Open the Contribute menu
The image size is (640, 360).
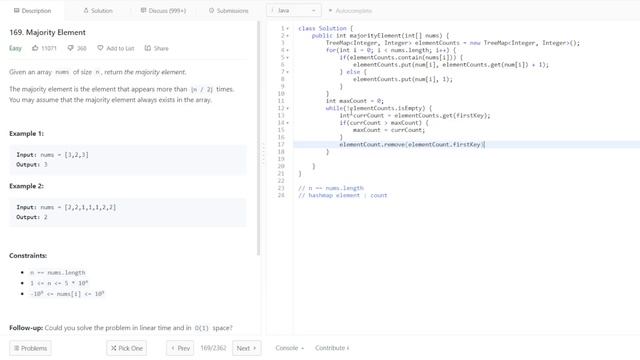[x=332, y=348]
